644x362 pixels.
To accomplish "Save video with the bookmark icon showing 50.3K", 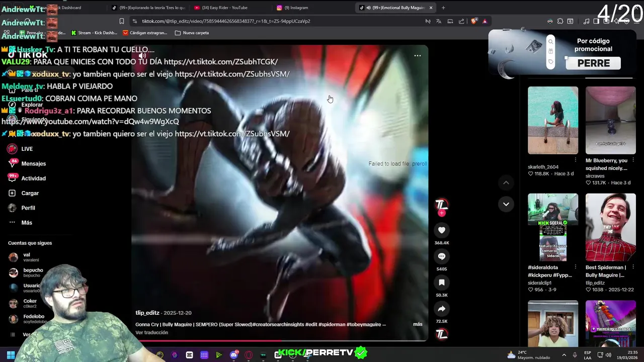I will 441,283.
